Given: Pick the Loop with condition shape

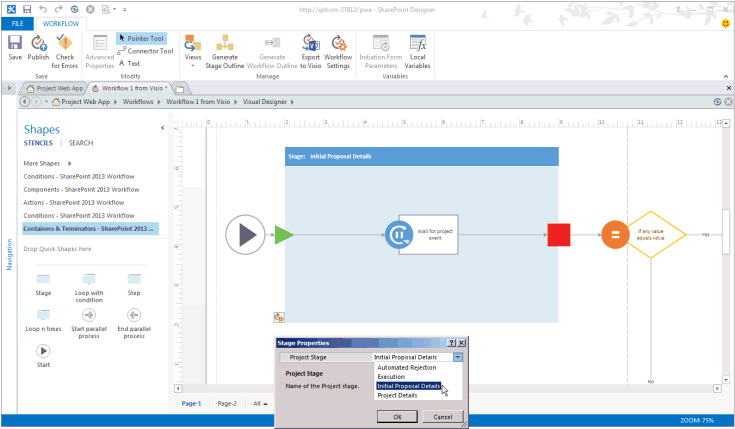Looking at the screenshot, I should pos(89,287).
